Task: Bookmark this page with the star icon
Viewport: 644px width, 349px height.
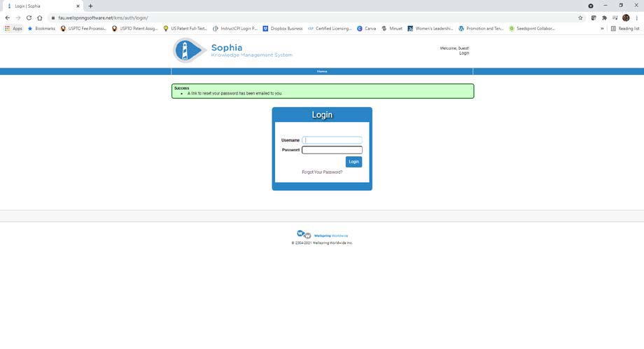Action: click(x=580, y=18)
